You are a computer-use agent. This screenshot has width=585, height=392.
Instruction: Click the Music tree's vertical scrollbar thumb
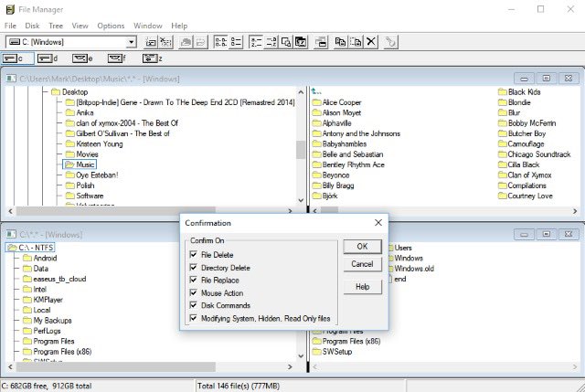pyautogui.click(x=301, y=150)
